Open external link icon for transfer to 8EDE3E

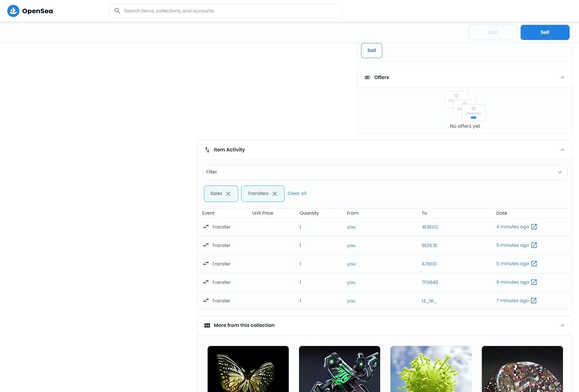click(x=534, y=245)
